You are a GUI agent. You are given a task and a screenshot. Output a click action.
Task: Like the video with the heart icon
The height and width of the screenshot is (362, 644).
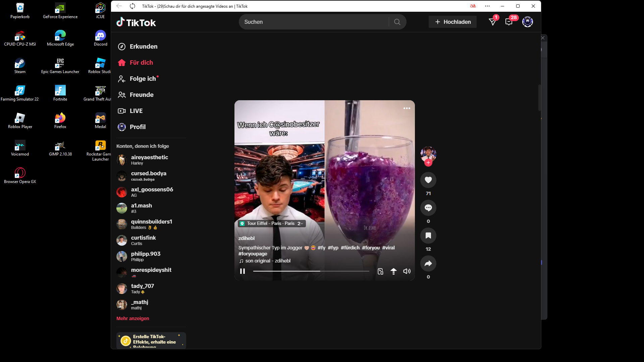(428, 180)
